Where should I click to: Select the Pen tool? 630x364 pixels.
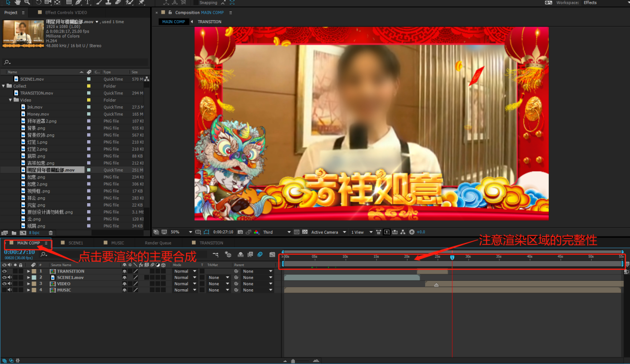click(78, 2)
